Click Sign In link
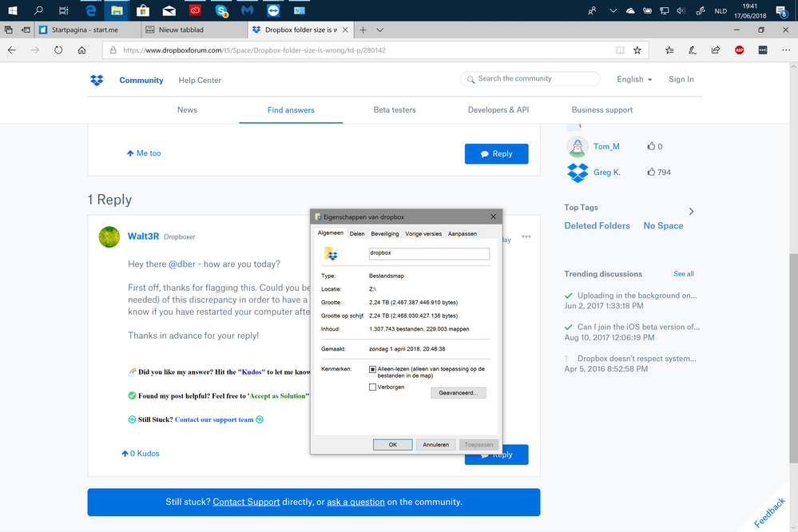 click(x=681, y=79)
